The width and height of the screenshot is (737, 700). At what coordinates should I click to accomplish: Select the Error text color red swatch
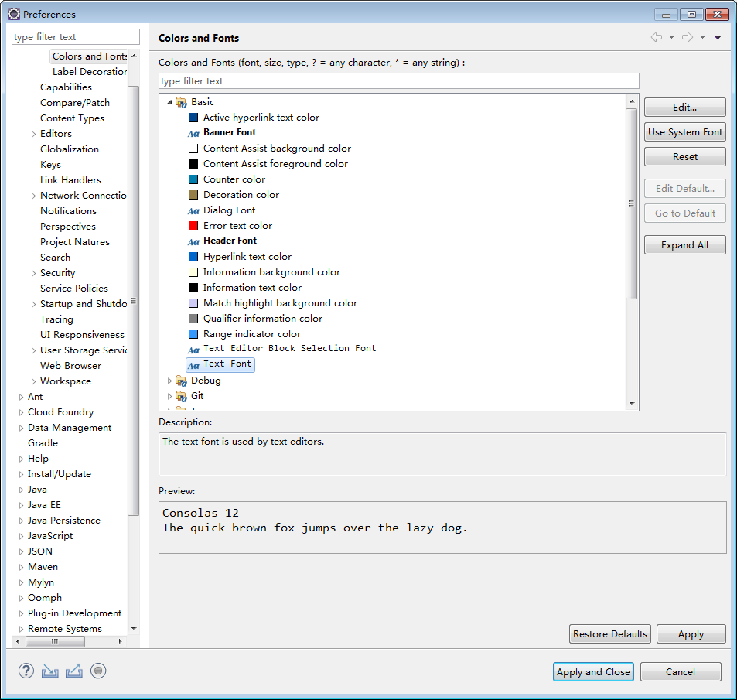tap(193, 226)
